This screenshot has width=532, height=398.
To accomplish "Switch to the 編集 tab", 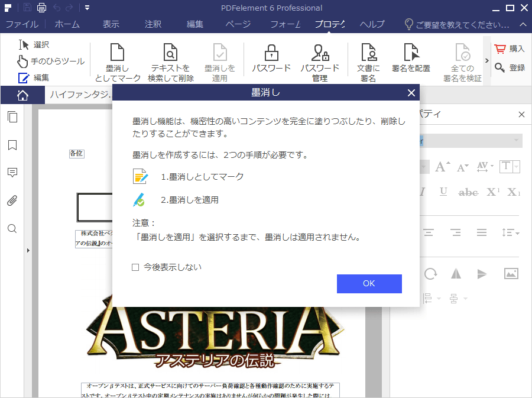I will click(195, 24).
